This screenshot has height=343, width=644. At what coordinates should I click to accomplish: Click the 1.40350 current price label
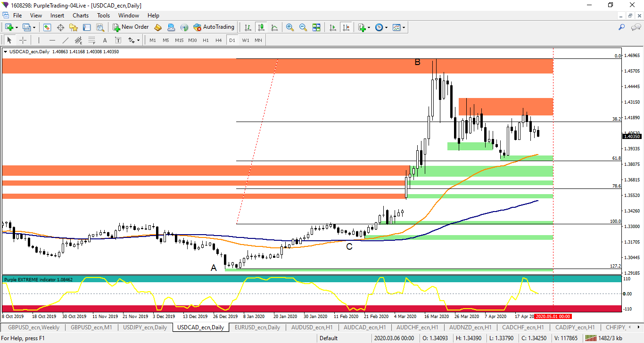(x=632, y=137)
